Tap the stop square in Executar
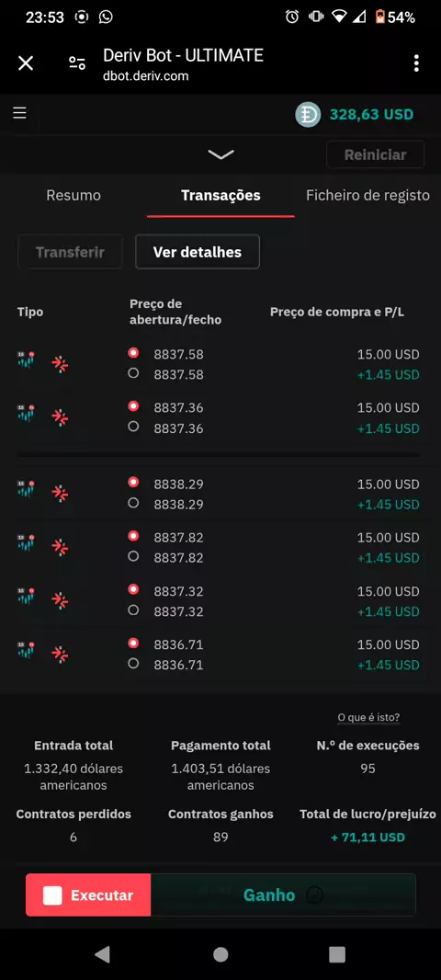 (x=52, y=895)
